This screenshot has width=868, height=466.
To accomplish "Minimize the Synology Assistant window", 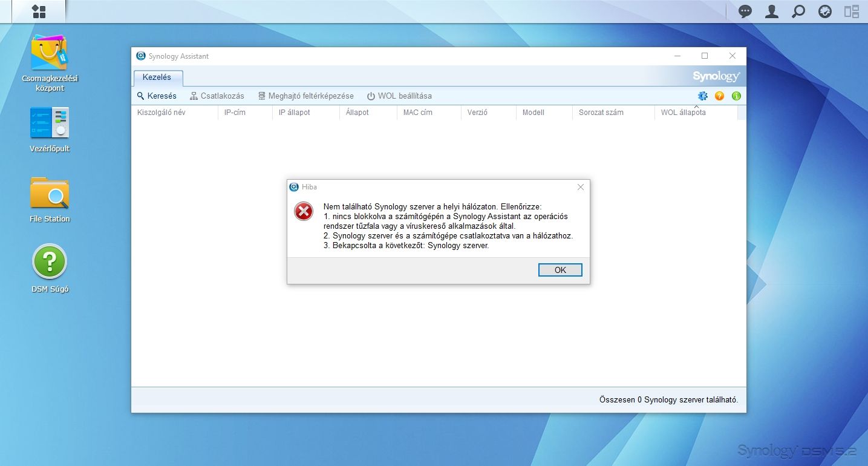I will tap(677, 56).
